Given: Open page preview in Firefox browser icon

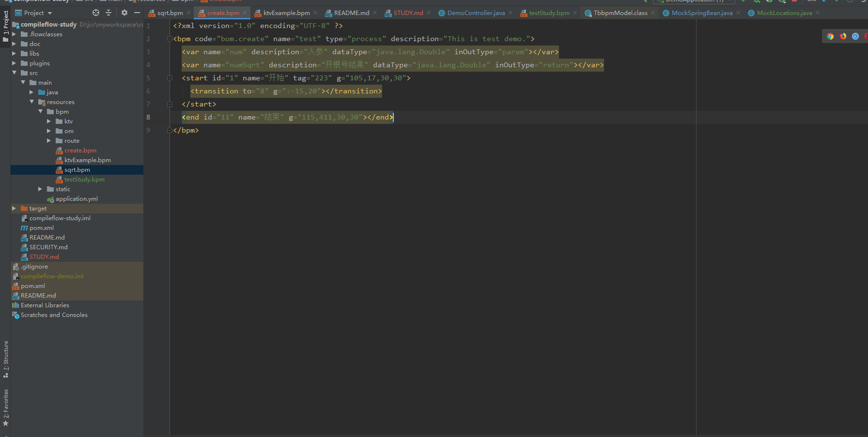Looking at the screenshot, I should tap(843, 36).
